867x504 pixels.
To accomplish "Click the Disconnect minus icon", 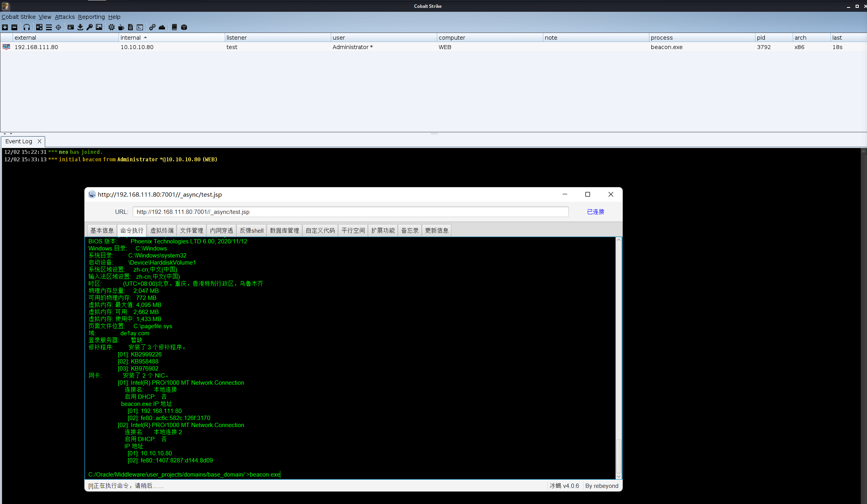I will click(15, 27).
